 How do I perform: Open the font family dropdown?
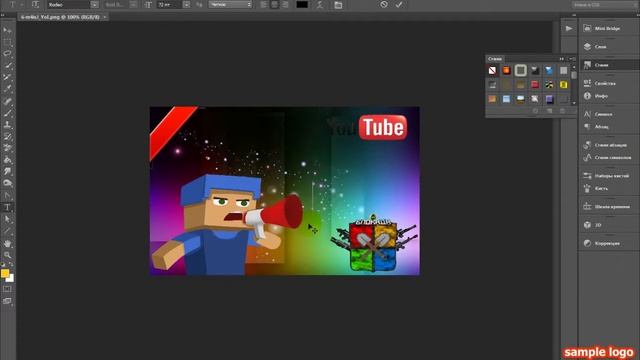tap(95, 4)
